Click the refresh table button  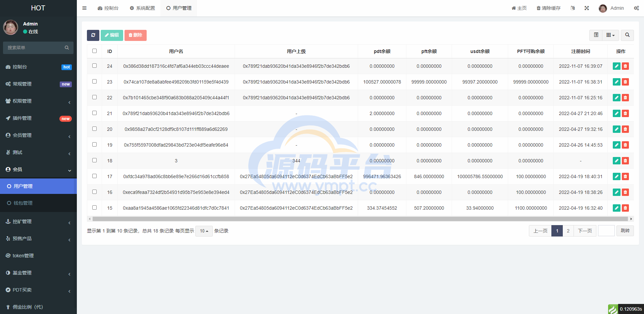(x=93, y=35)
